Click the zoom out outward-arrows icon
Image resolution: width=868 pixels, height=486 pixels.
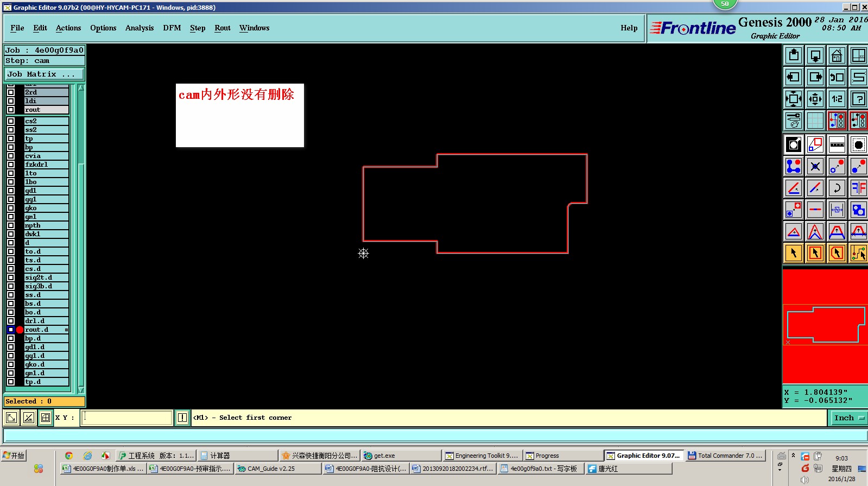click(x=794, y=99)
